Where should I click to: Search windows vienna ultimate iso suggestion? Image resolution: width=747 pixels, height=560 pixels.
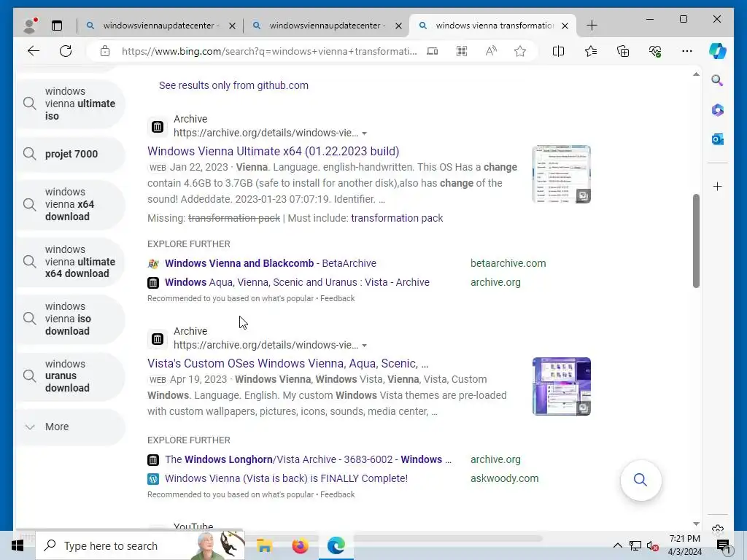[71, 104]
